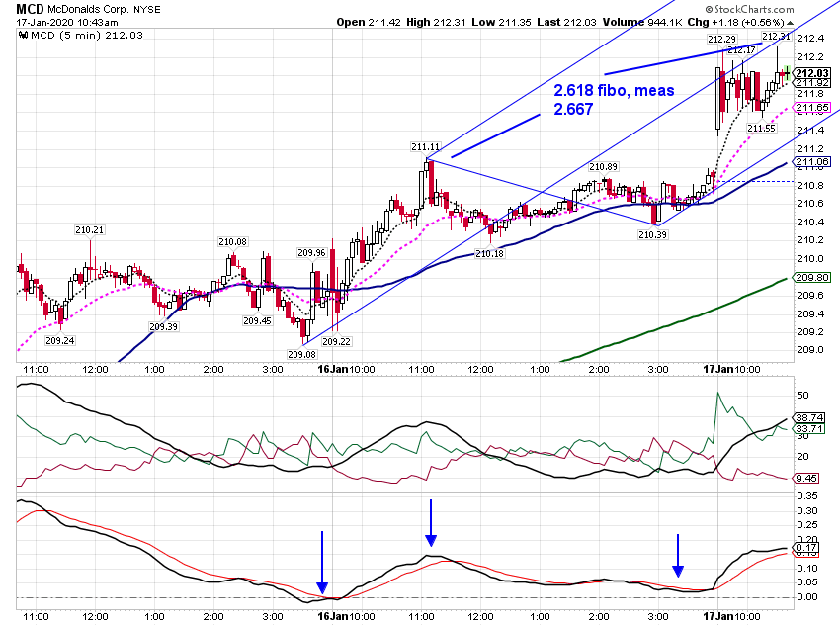
Task: Click the 209.22 price label
Action: point(336,341)
